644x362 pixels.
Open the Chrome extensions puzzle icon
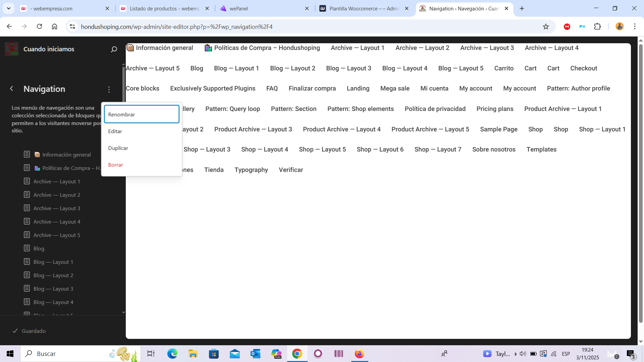pos(597,27)
